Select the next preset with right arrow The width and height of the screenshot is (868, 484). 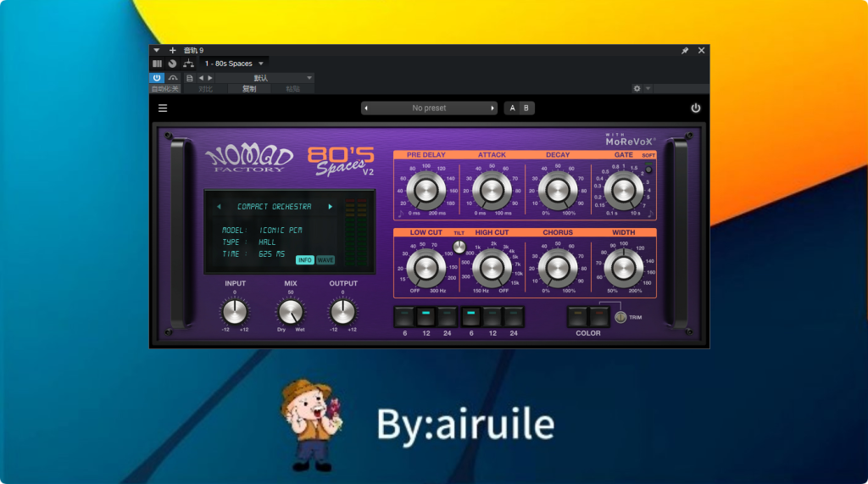[492, 108]
